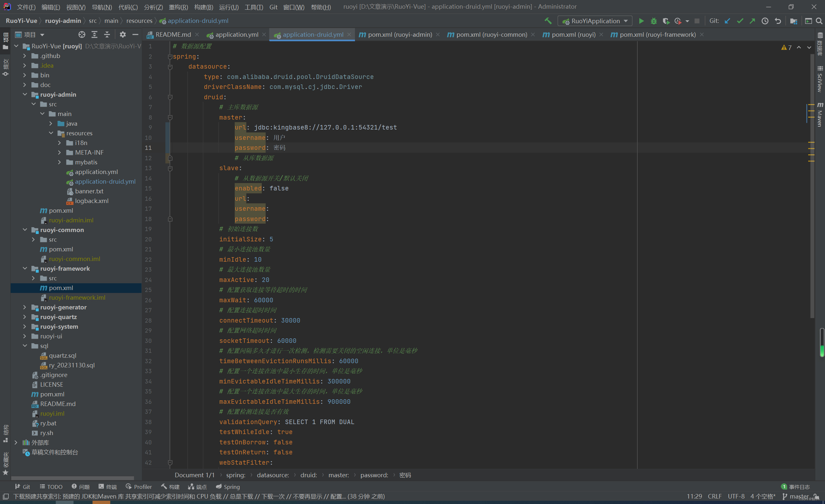This screenshot has height=504, width=825.
Task: Click Git update project arrow icon
Action: pyautogui.click(x=727, y=21)
